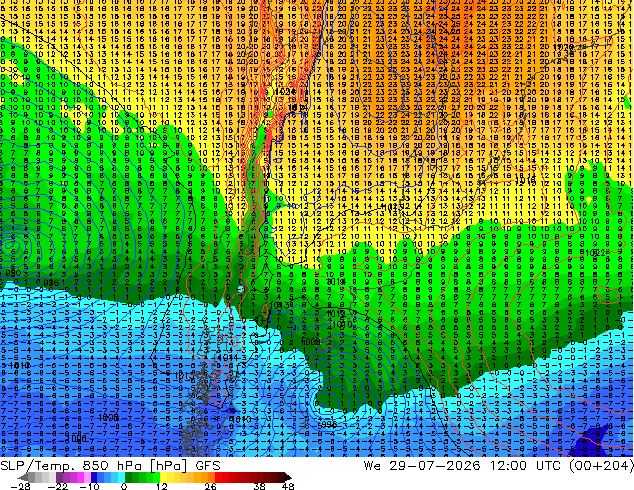Click the '38' legend label

[259, 486]
